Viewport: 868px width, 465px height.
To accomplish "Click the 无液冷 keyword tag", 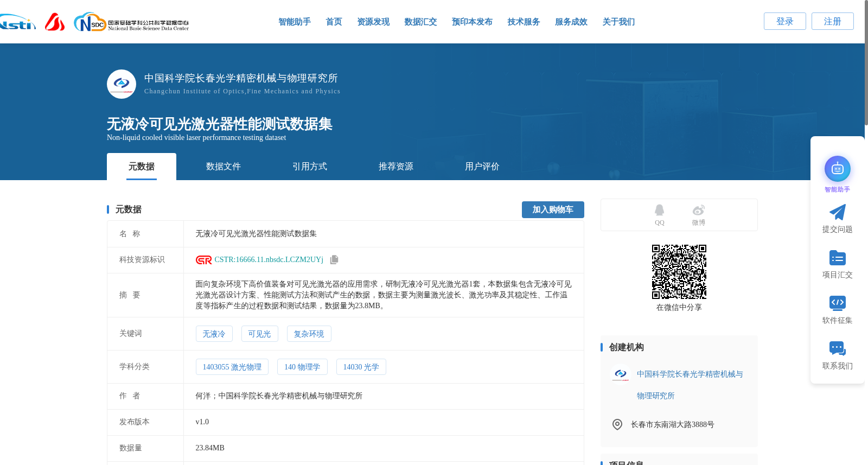I will [214, 334].
